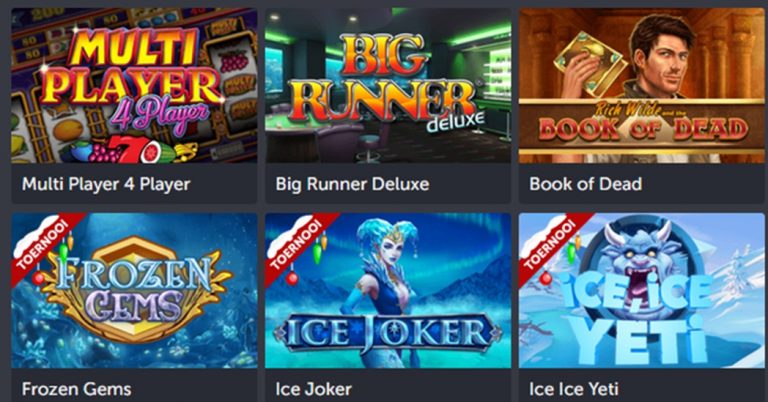The width and height of the screenshot is (768, 402).
Task: Click the Toernooi ribbon on Frozen Gems
Action: (x=42, y=243)
